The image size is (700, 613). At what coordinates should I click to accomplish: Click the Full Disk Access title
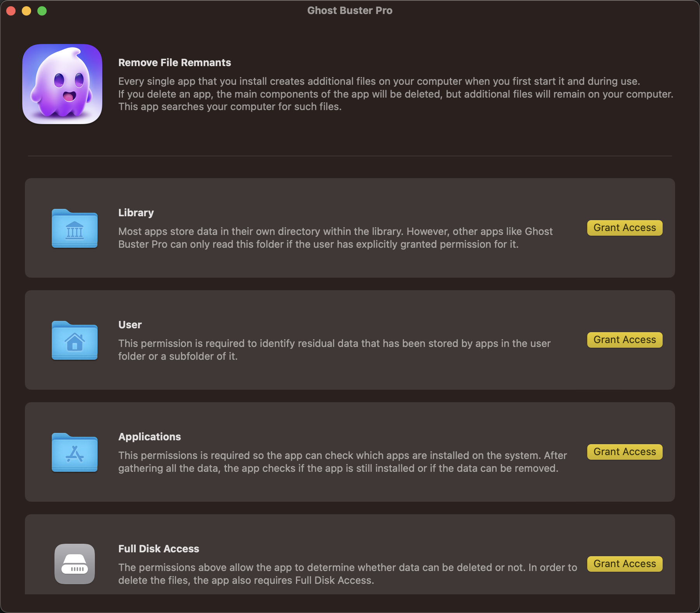click(159, 549)
